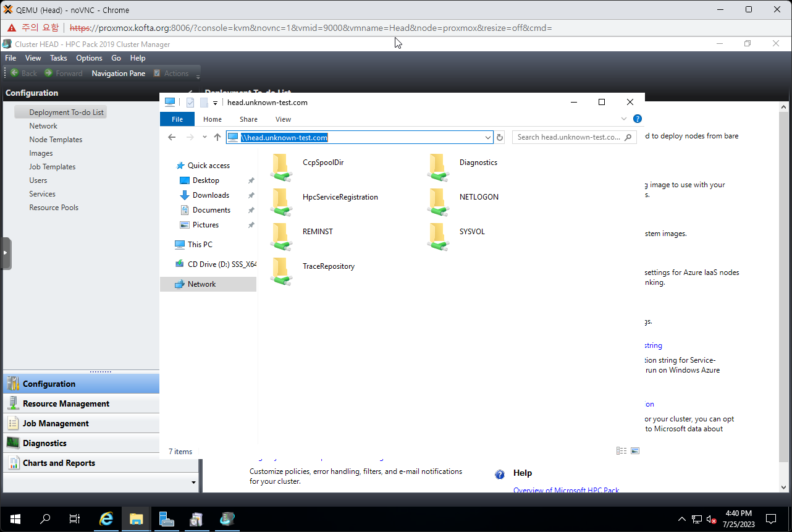Viewport: 792px width, 532px height.
Task: Switch to details view in status bar
Action: 621,451
